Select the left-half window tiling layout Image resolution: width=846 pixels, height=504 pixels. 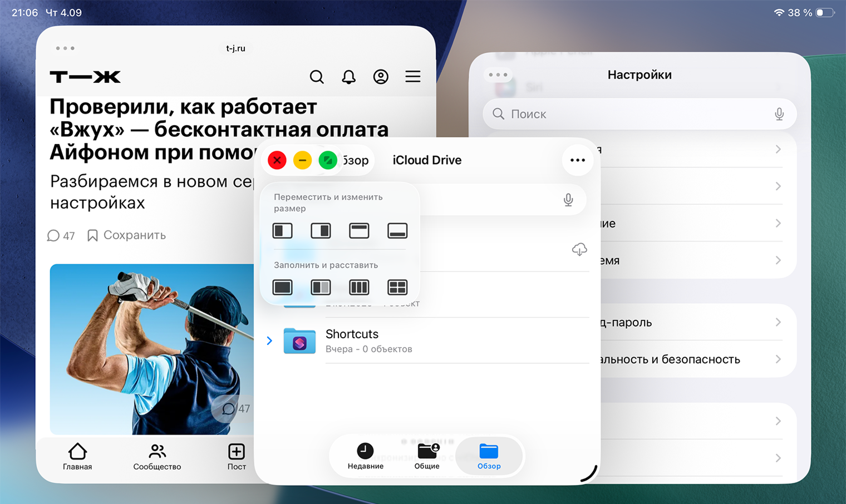click(282, 230)
